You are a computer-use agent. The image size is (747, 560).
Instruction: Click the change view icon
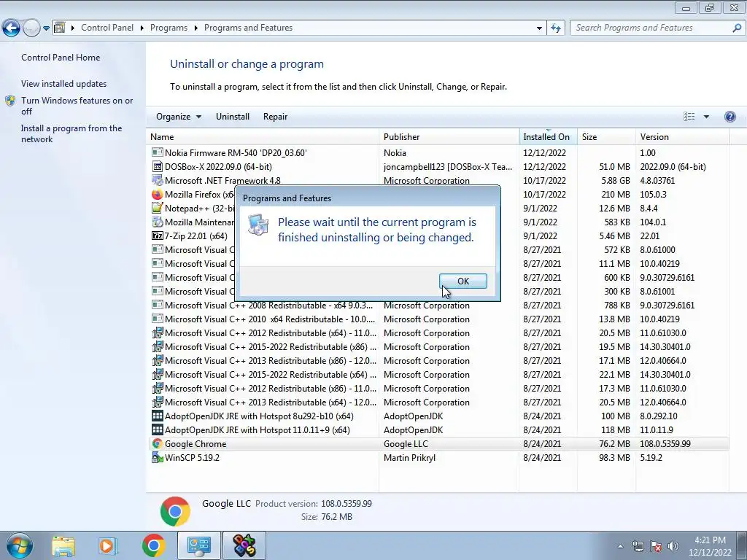689,117
